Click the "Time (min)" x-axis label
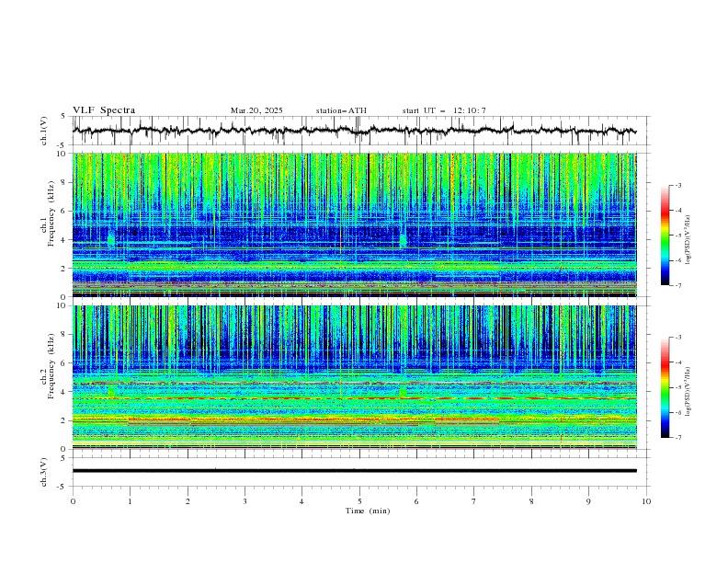 click(368, 511)
